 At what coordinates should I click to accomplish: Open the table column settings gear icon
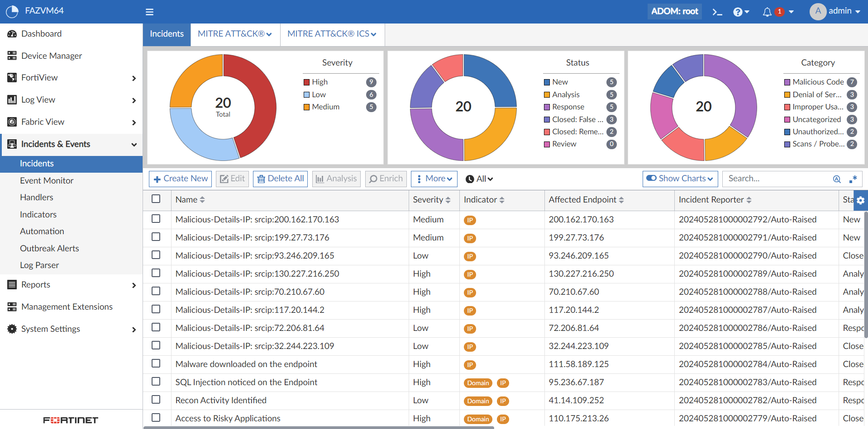[861, 200]
